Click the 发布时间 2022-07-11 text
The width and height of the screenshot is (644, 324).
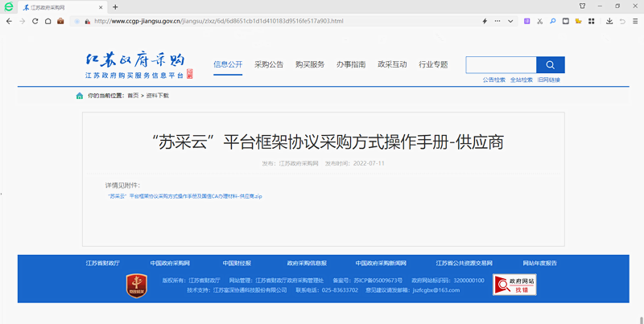click(355, 163)
